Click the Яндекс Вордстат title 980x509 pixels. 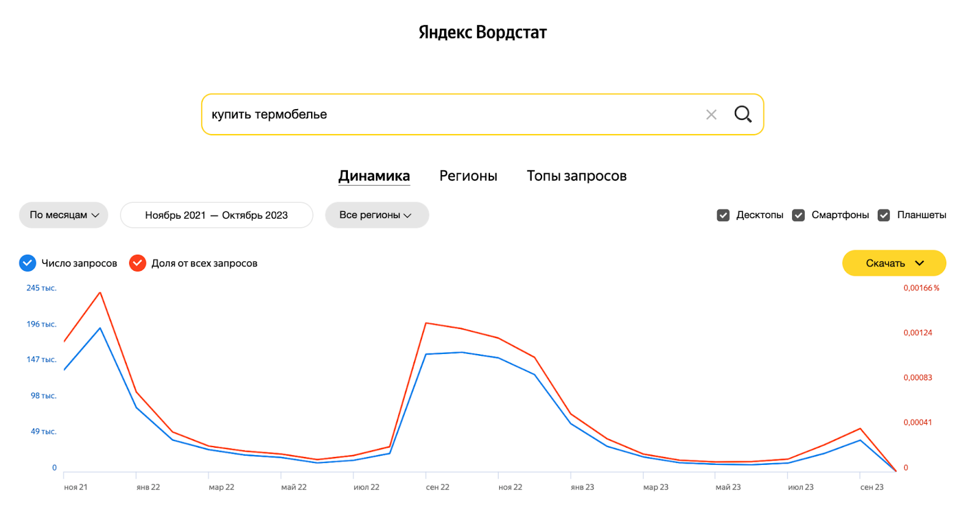483,32
